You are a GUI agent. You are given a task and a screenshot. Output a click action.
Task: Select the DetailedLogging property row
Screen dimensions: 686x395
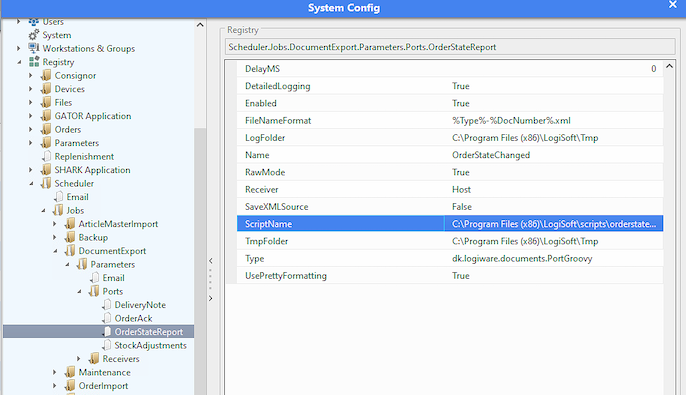450,86
